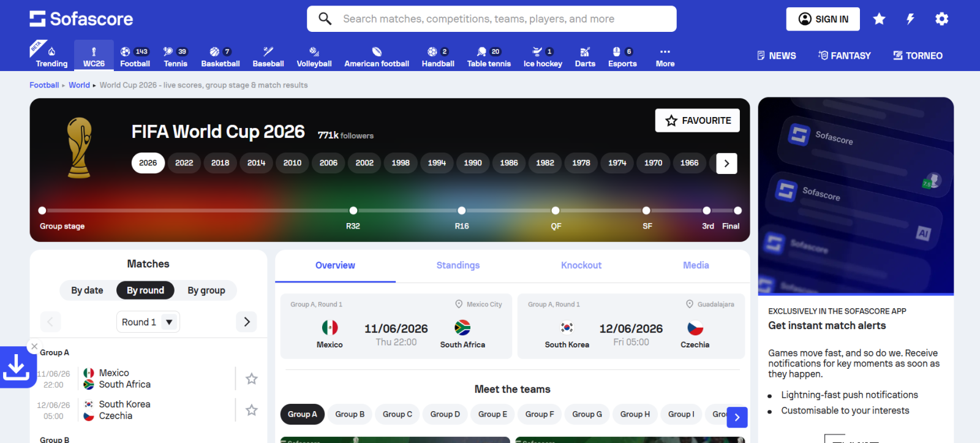
Task: Click the lightning bolt icon in header
Action: point(910,19)
